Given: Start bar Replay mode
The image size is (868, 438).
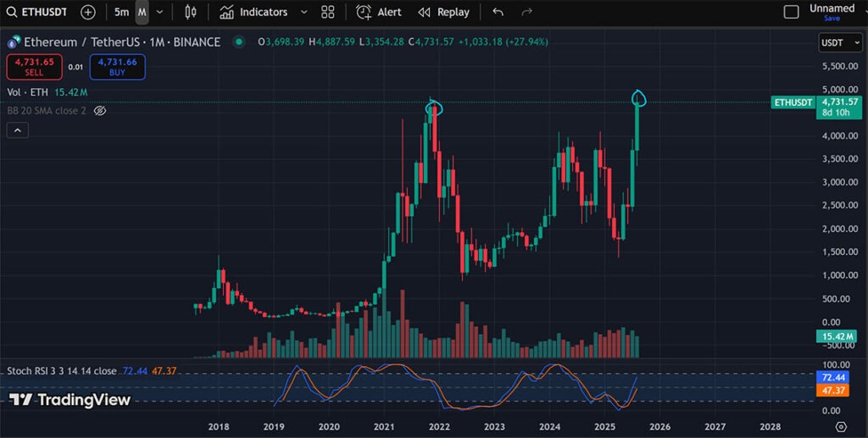Looking at the screenshot, I should point(444,12).
